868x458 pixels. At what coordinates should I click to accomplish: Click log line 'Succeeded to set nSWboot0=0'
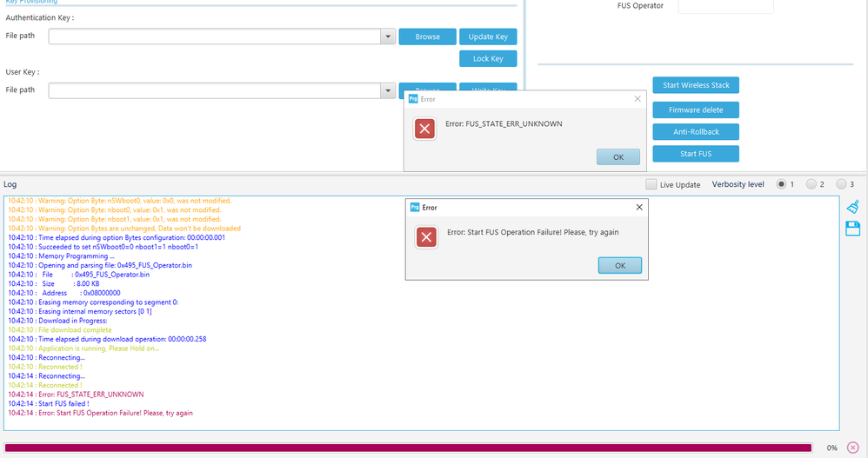[x=103, y=247]
